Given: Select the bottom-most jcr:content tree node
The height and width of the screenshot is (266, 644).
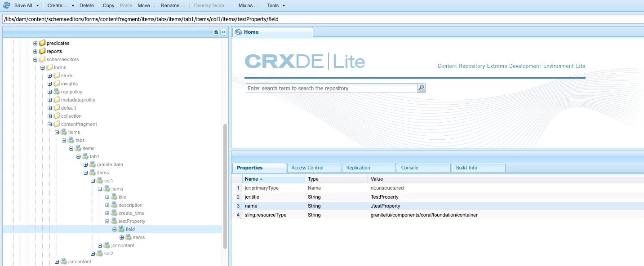Looking at the screenshot, I should [80, 262].
